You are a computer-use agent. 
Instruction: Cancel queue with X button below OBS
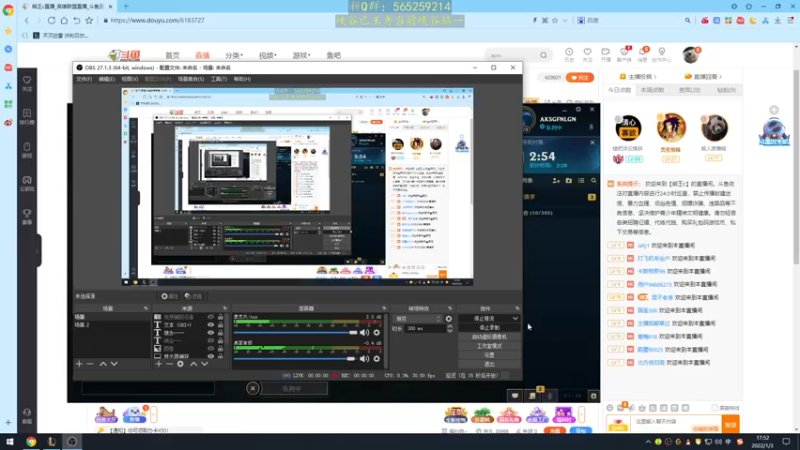tap(253, 389)
